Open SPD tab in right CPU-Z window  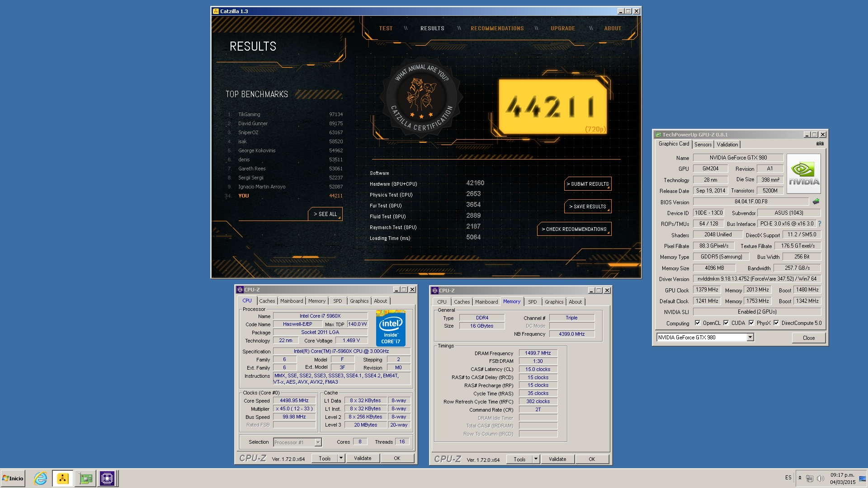pos(533,302)
